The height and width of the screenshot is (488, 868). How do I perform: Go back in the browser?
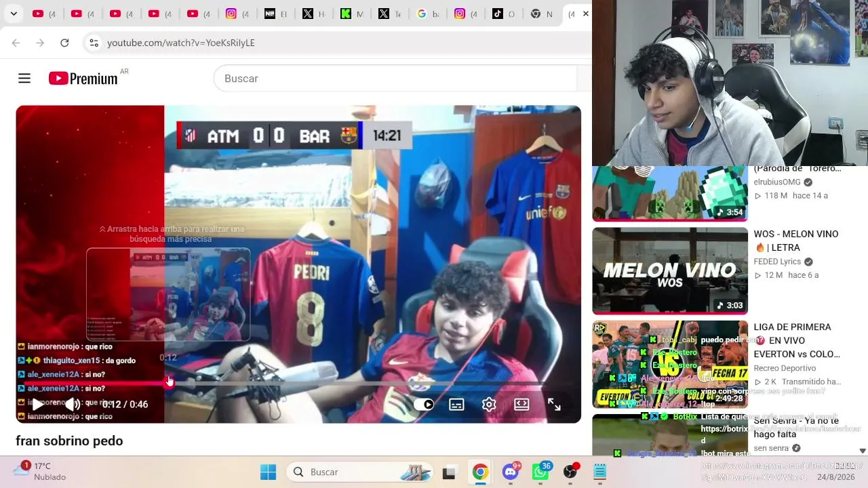click(16, 43)
